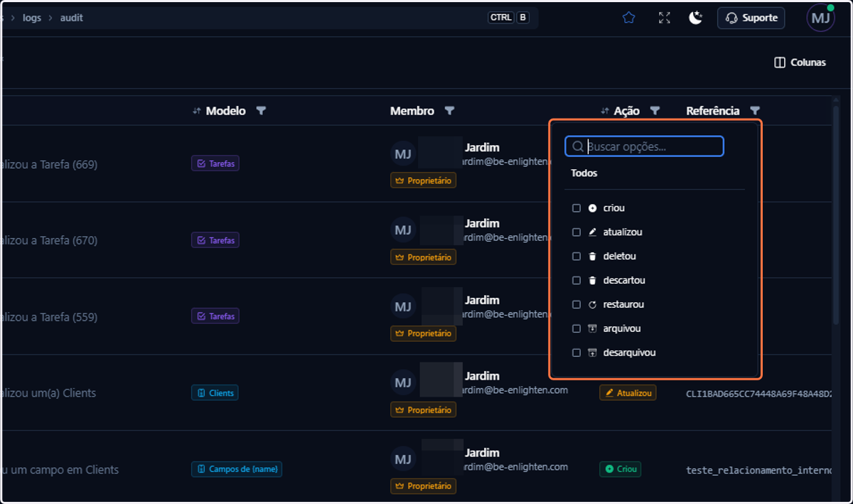Select Todos in filter dropdown
This screenshot has height=504, width=853.
click(x=584, y=173)
